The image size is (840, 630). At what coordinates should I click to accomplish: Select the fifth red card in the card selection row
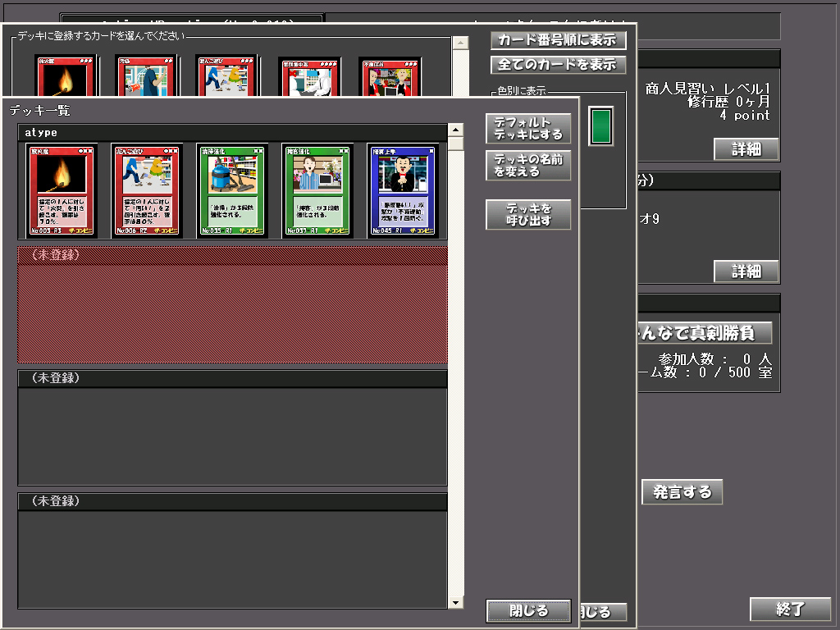(390, 76)
